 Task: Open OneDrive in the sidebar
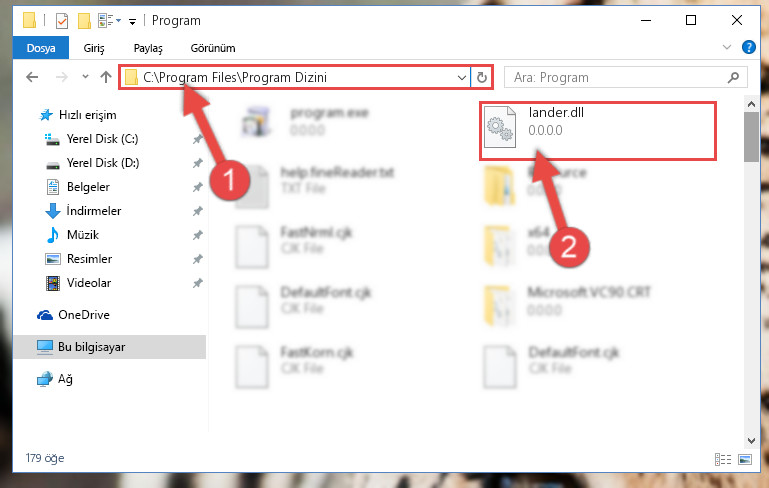[x=83, y=315]
